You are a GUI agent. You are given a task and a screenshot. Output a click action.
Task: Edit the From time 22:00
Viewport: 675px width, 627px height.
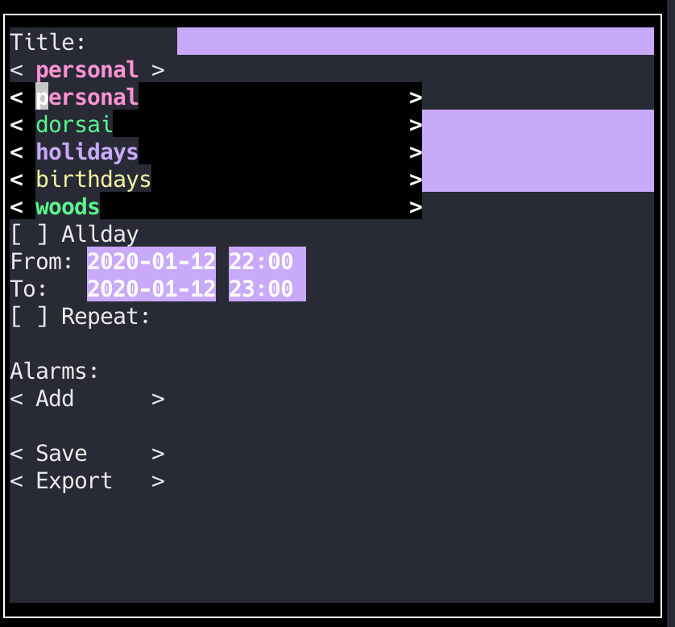click(261, 262)
